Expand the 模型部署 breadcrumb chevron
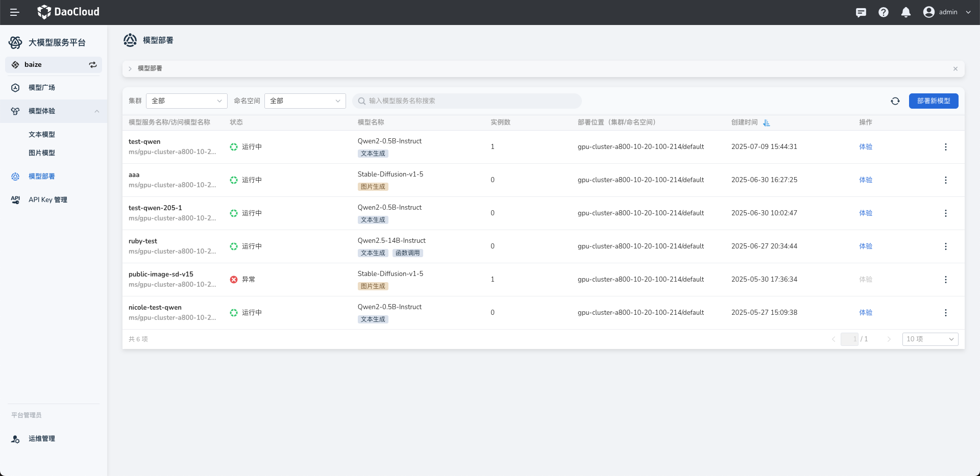 [x=130, y=69]
